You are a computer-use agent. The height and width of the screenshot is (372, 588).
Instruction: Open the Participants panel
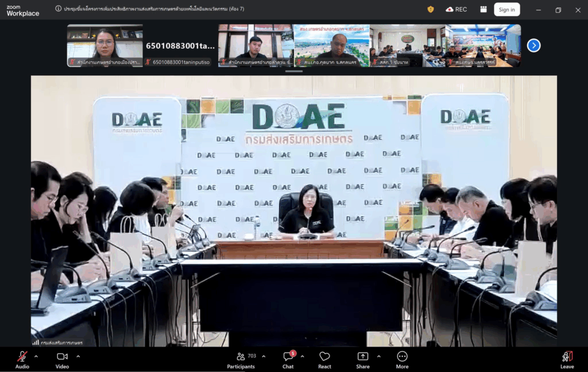point(241,359)
